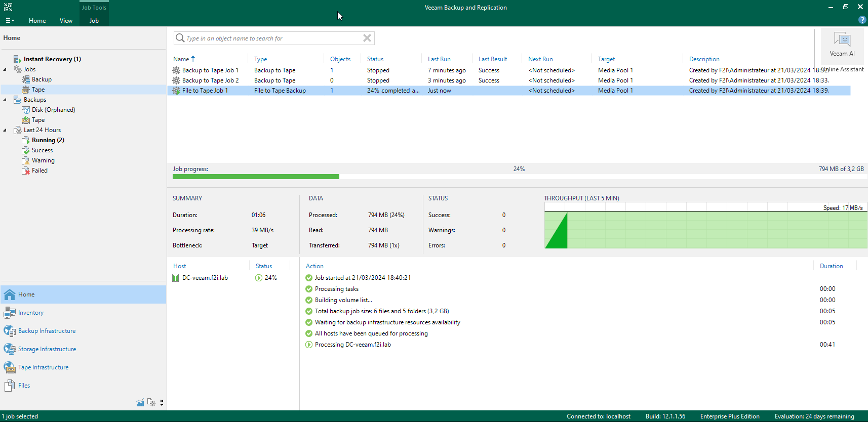The height and width of the screenshot is (422, 868).
Task: Click 'Evaluation: 24 days remaining' status text
Action: 814,416
